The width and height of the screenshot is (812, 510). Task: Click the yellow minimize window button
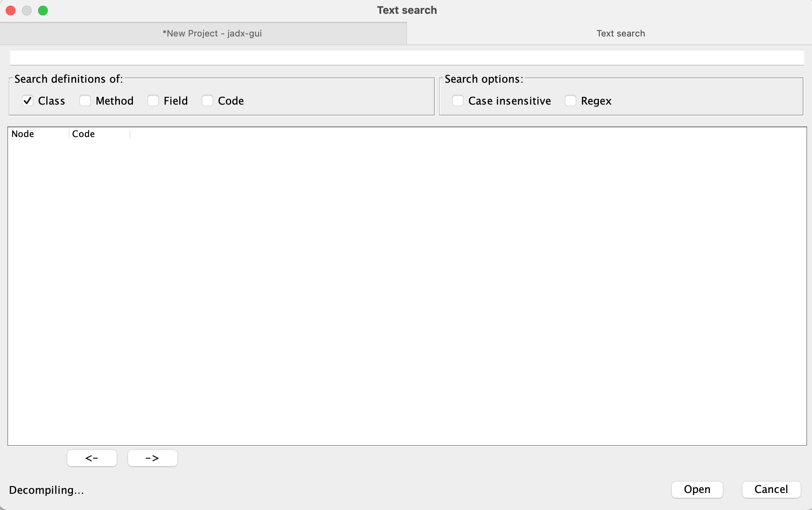(27, 11)
